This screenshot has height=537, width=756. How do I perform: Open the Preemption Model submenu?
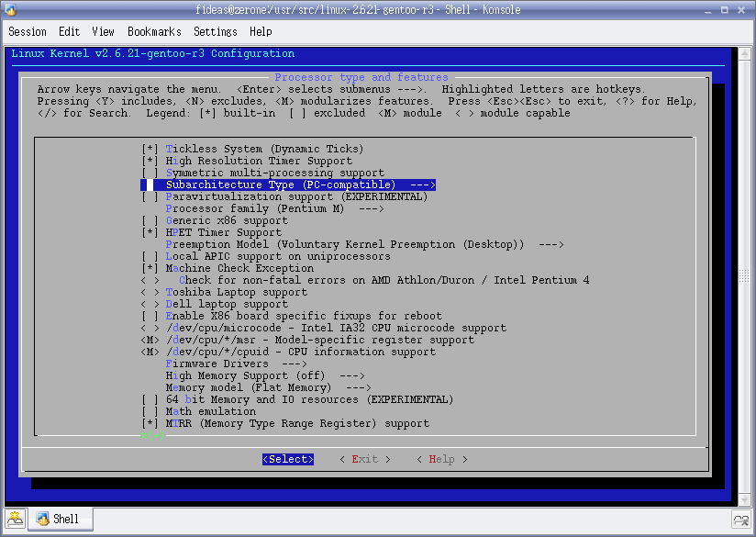coord(364,244)
